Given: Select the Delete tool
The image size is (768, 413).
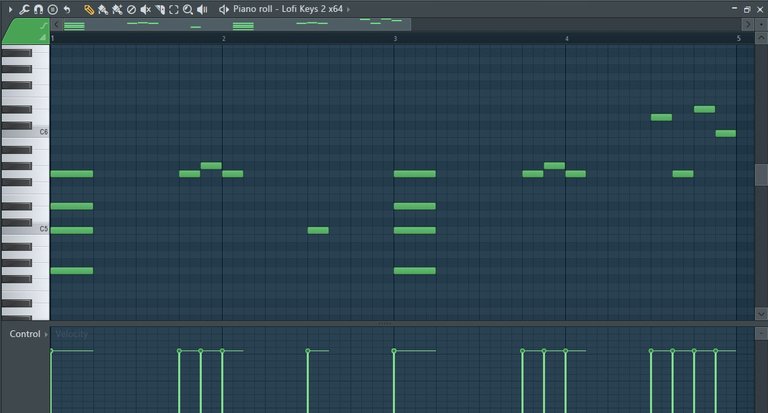Looking at the screenshot, I should [x=131, y=9].
